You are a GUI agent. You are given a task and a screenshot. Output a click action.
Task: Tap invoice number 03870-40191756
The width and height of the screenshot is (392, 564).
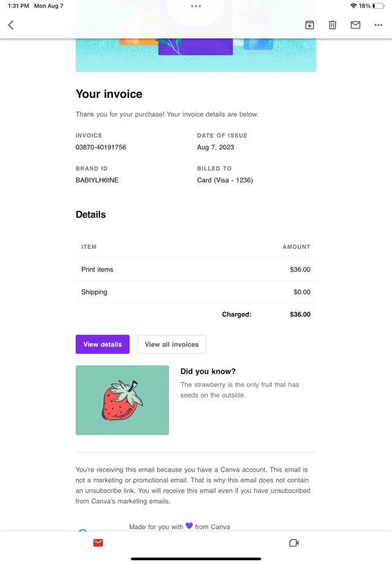click(100, 148)
